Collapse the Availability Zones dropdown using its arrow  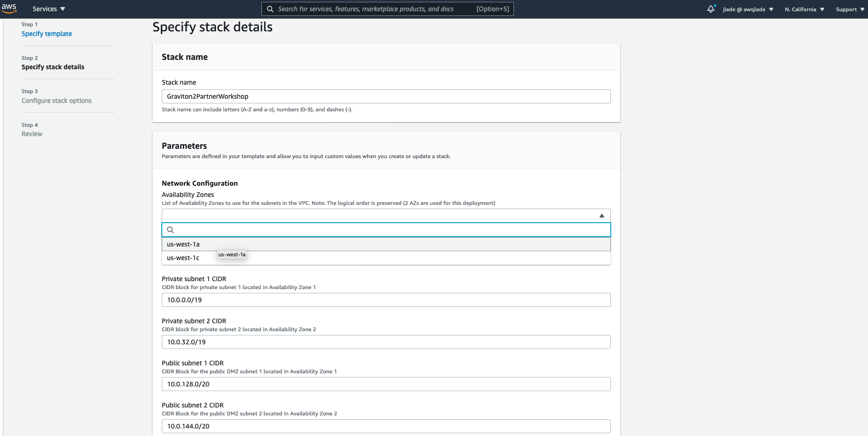pyautogui.click(x=601, y=215)
